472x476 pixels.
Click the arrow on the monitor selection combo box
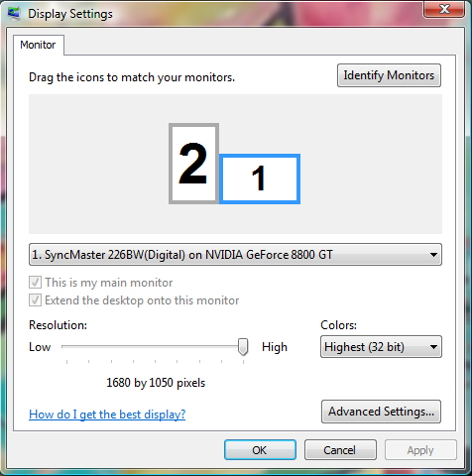433,255
